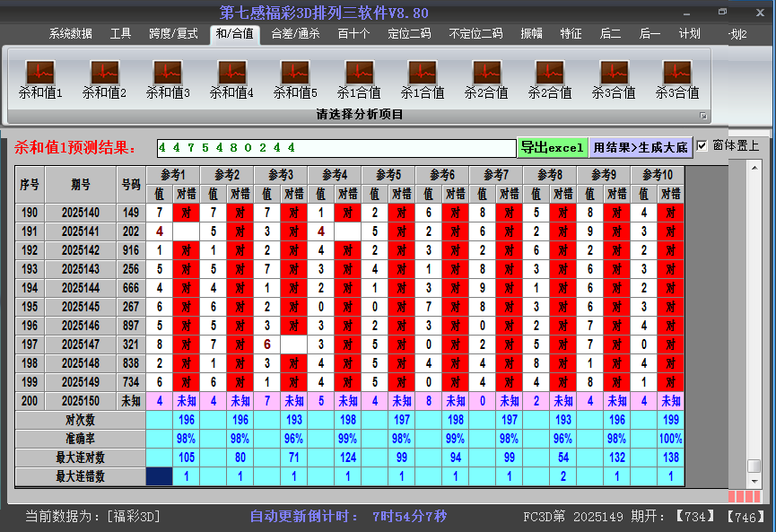Image resolution: width=776 pixels, height=532 pixels.
Task: Click the vertical scrollbar up arrow
Action: coord(754,169)
